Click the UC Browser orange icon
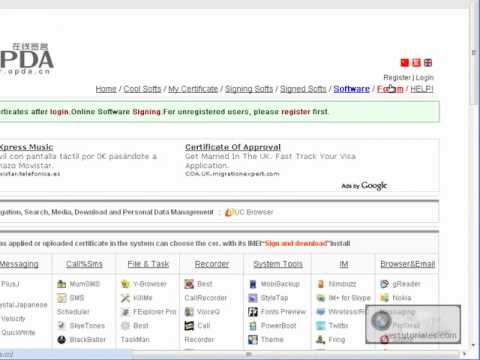 (229, 212)
